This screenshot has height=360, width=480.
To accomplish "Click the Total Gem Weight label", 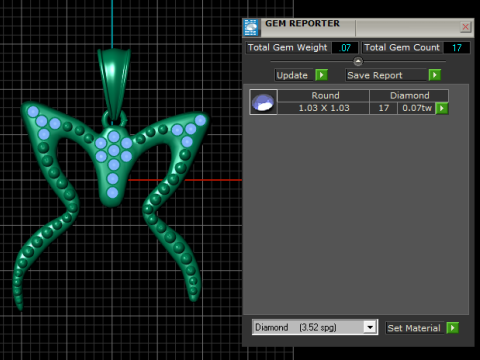I will [287, 48].
